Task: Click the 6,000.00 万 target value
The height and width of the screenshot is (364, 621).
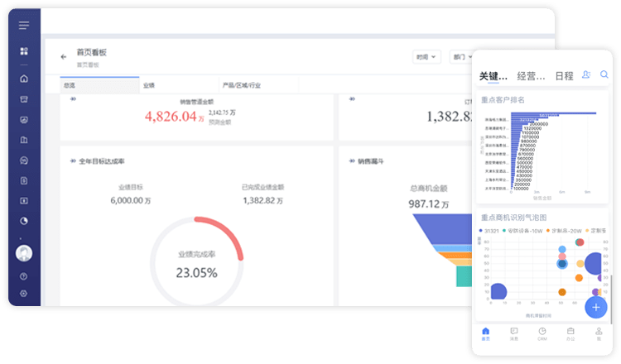Action: click(130, 200)
